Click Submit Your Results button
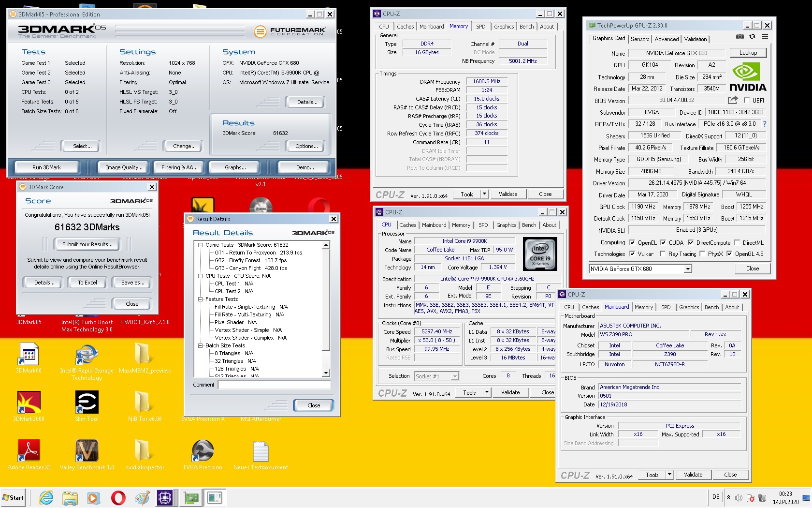Screen dimensions: 812x508 click(x=87, y=244)
